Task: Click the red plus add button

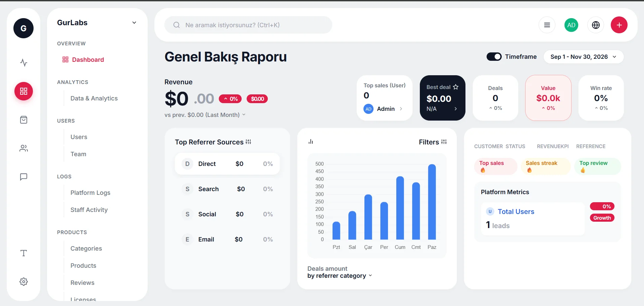Action: [619, 25]
